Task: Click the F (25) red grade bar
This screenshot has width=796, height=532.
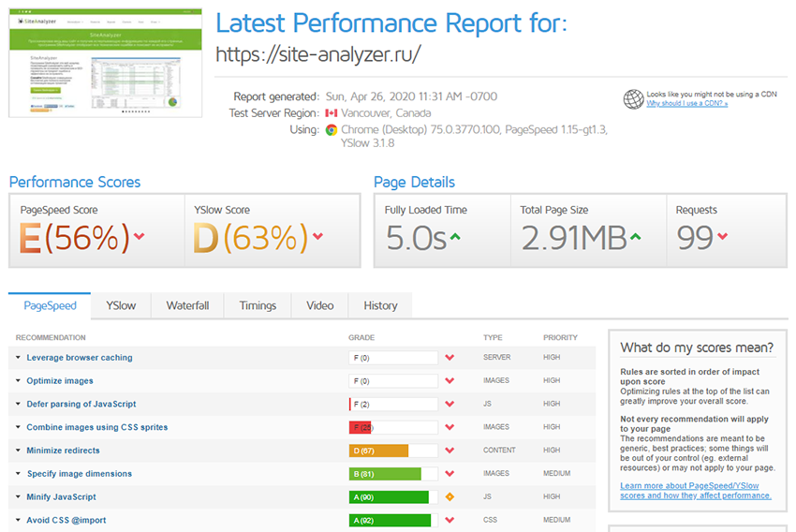Action: 393,427
